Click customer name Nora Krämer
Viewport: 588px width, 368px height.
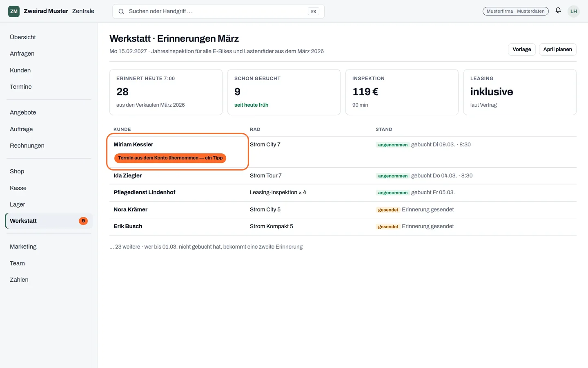click(131, 209)
